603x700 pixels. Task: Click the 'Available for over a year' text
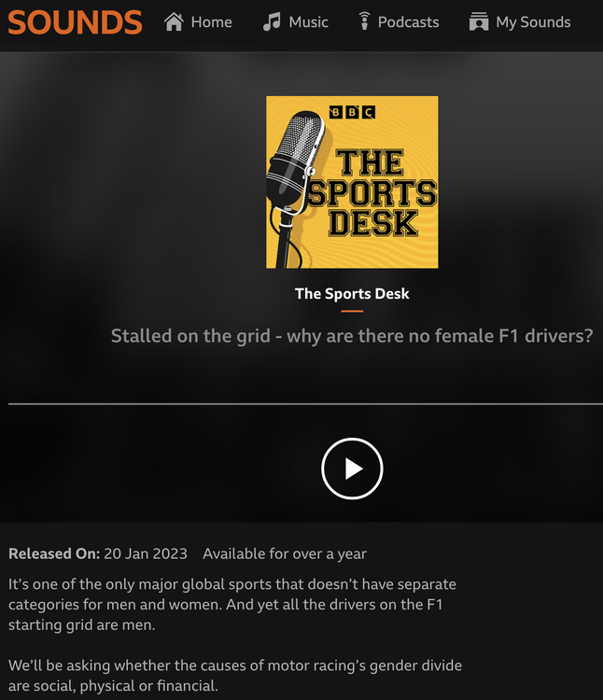coord(285,553)
